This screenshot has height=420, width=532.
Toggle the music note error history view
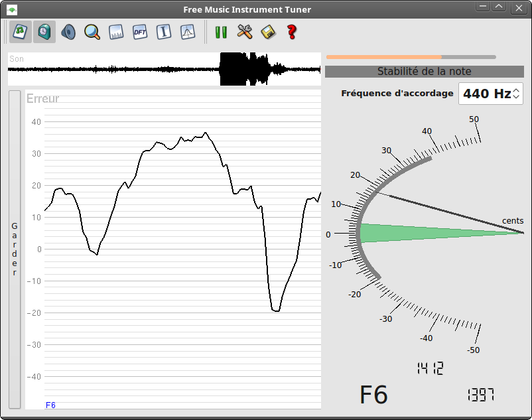[21, 32]
